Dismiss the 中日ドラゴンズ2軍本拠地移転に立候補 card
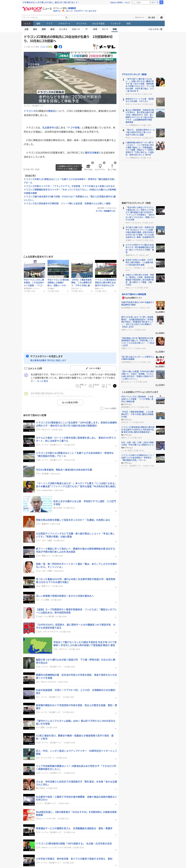This screenshot has width=186, height=868. pyautogui.click(x=68, y=291)
